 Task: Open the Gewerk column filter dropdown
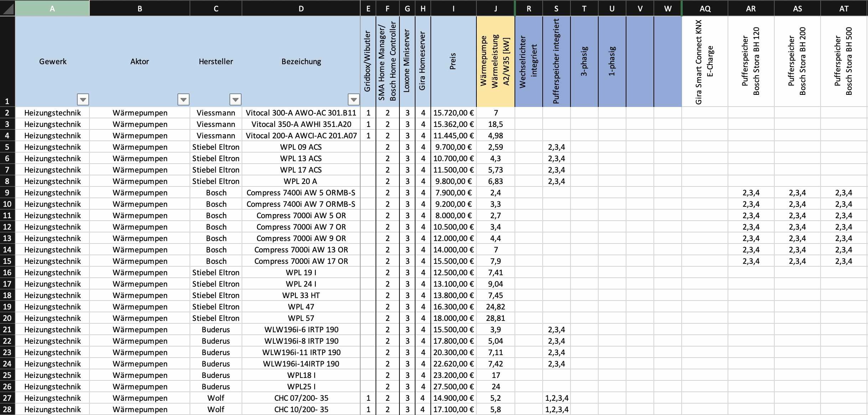click(x=83, y=99)
